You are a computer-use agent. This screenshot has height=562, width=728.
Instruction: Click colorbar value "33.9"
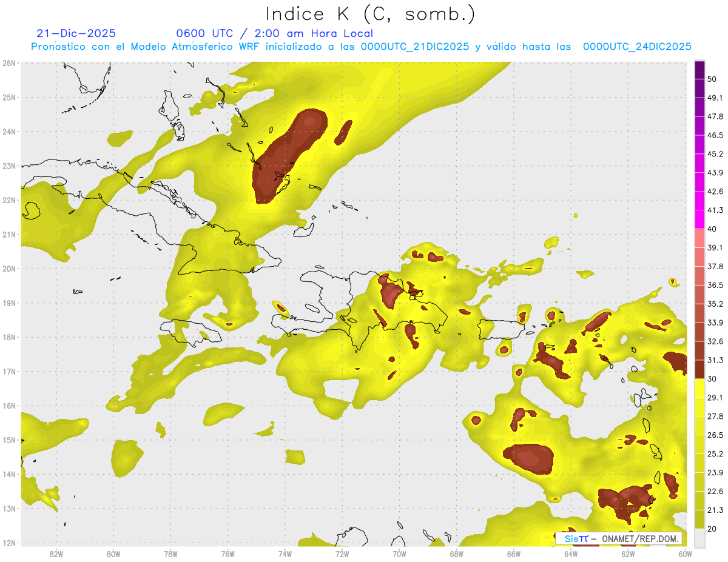pos(715,323)
